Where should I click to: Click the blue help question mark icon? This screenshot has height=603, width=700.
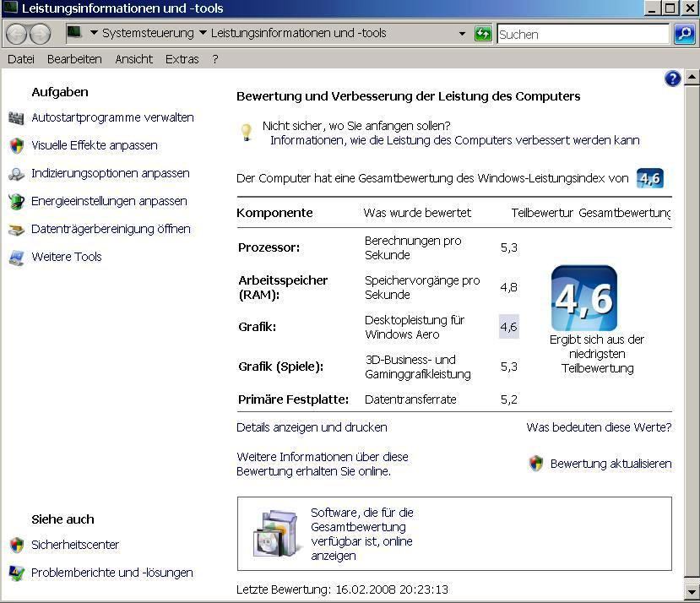pyautogui.click(x=672, y=79)
